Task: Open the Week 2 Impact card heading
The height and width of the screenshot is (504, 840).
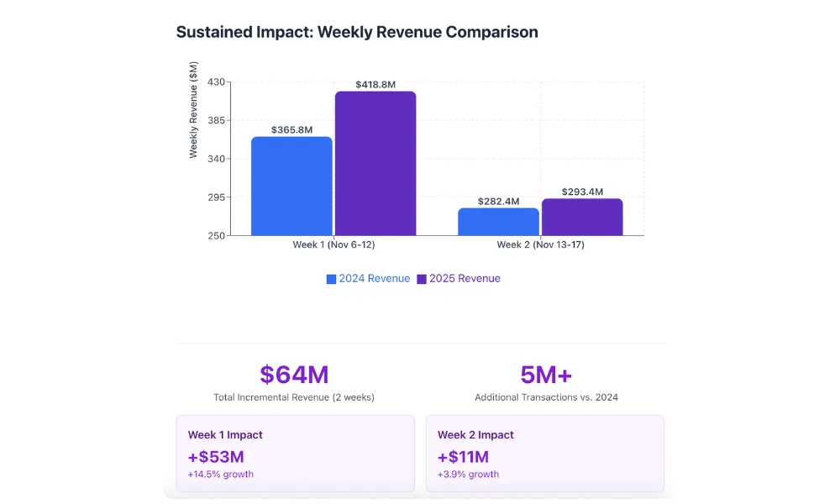Action: [x=475, y=435]
